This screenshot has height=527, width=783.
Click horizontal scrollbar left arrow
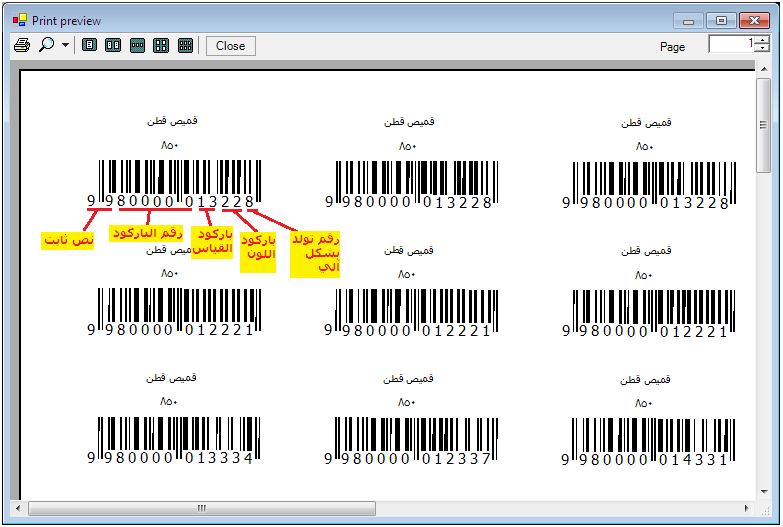[x=18, y=509]
